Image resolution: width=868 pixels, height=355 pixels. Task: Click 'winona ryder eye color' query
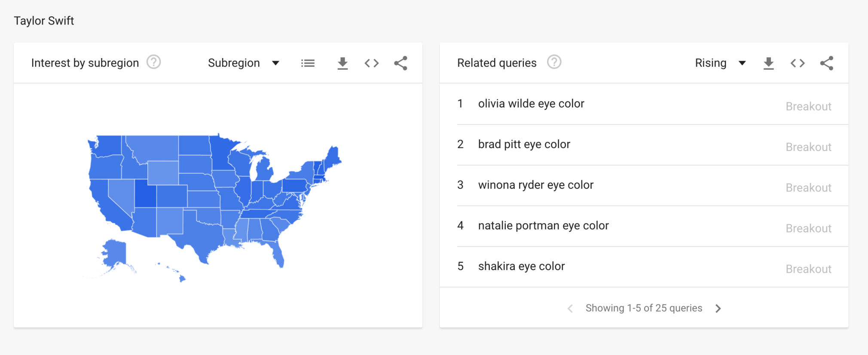pos(535,185)
